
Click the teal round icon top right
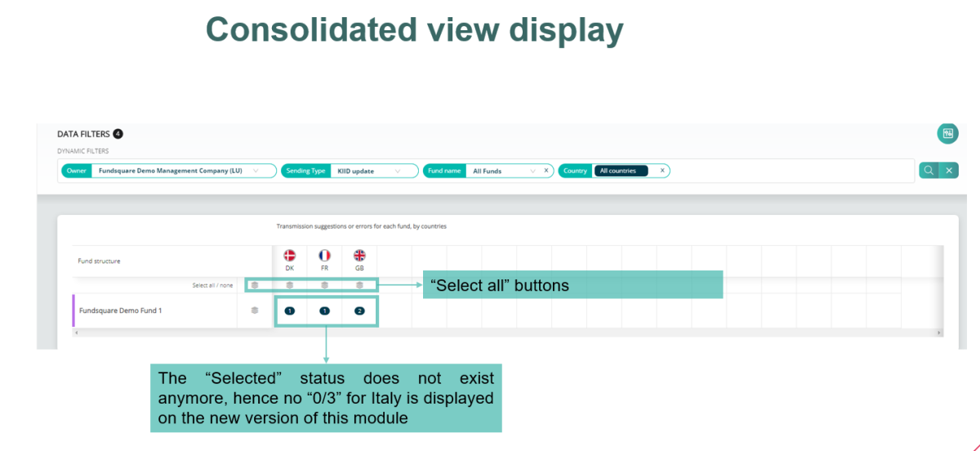point(947,133)
